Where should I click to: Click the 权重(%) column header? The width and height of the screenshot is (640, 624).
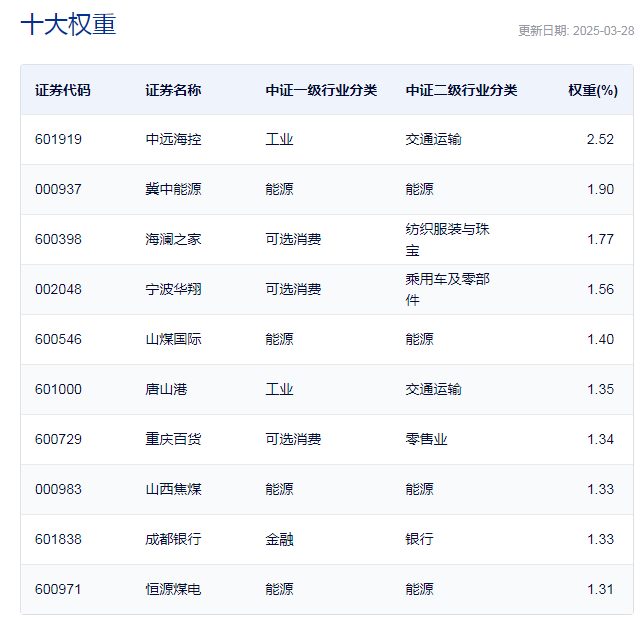tap(593, 90)
